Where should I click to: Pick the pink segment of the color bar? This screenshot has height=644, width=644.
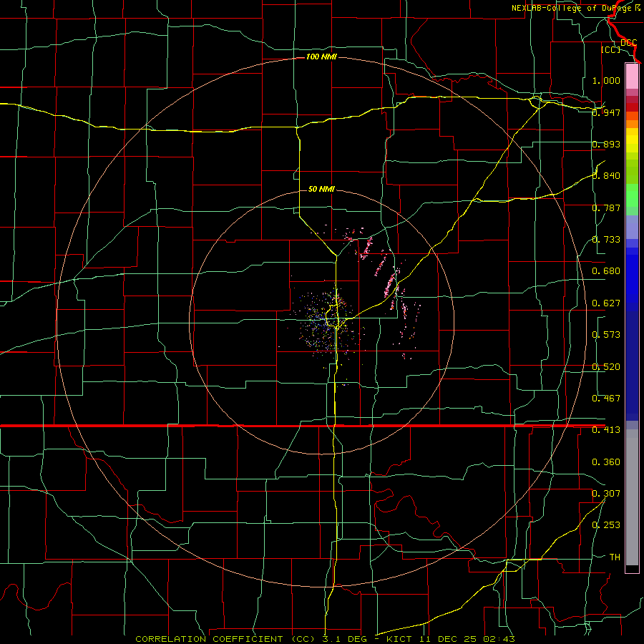point(632,76)
